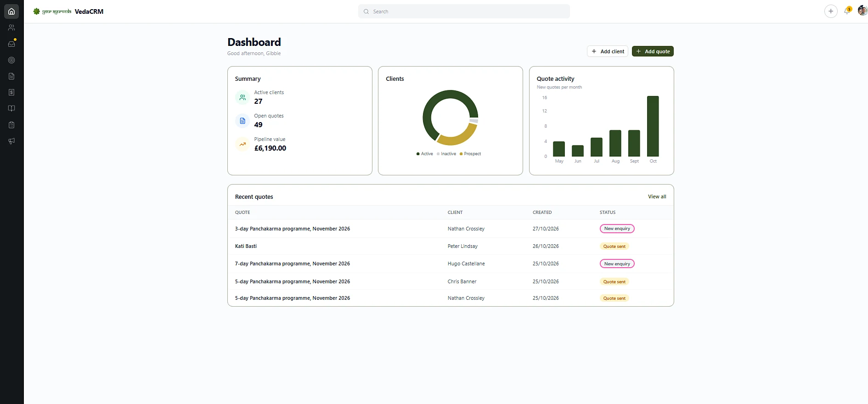
Task: Click the Pipeline value trend icon
Action: (x=242, y=144)
